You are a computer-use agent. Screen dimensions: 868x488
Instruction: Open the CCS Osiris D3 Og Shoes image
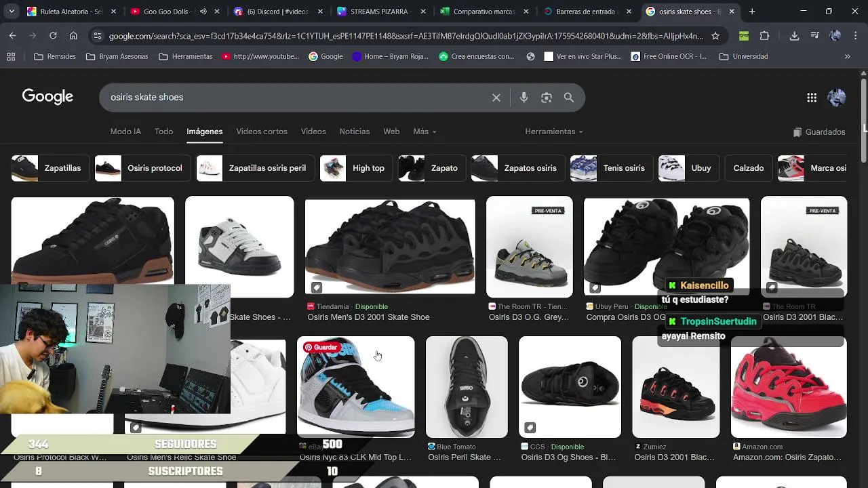click(570, 387)
